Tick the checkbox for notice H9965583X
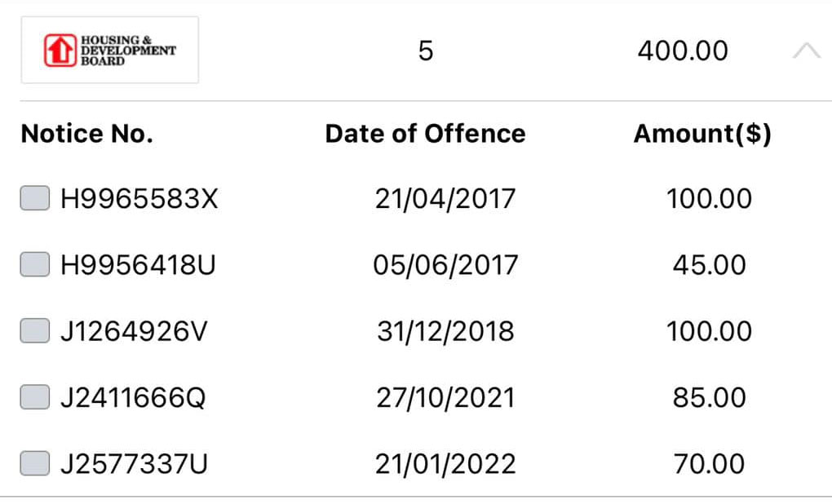Screen dimensions: 832x504 [35, 198]
